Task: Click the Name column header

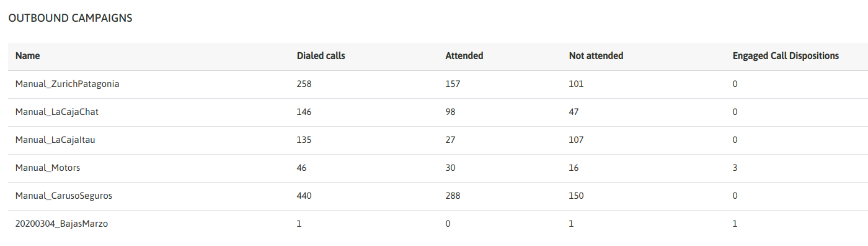Action: [27, 56]
